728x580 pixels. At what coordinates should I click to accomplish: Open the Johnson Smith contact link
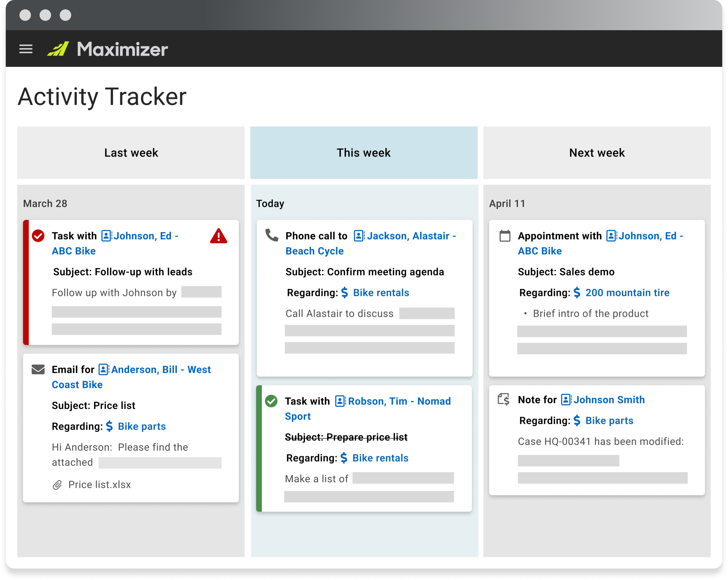[609, 400]
